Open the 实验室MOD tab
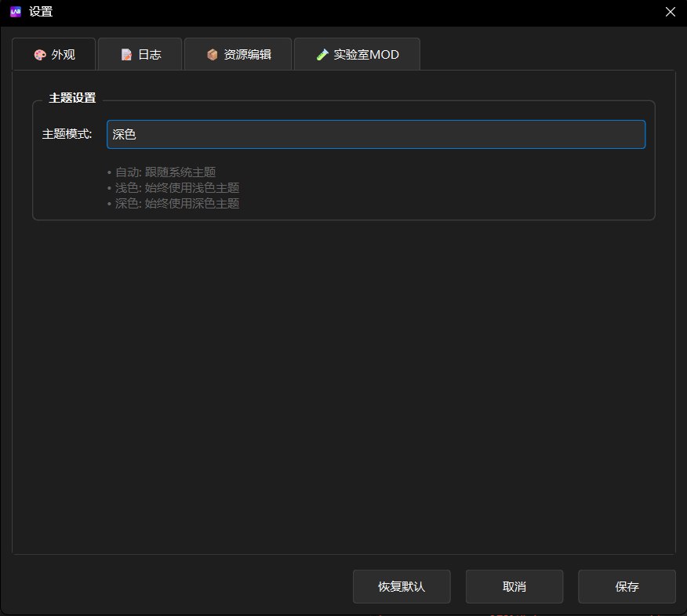This screenshot has height=616, width=687. (365, 54)
